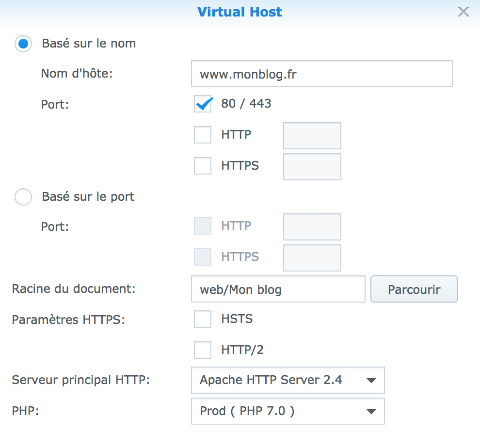The width and height of the screenshot is (480, 448).
Task: Click the arrow on the Apache HTTP Server dropdown
Action: [371, 381]
